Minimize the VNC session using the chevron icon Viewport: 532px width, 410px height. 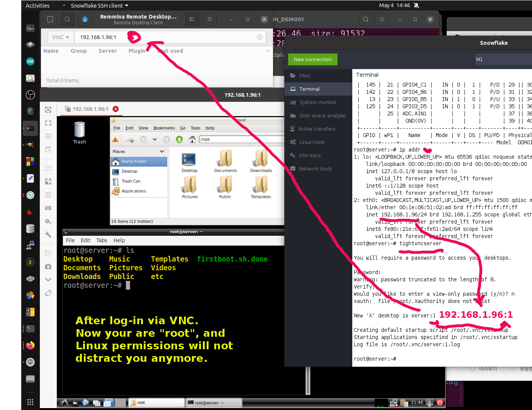coord(48,280)
